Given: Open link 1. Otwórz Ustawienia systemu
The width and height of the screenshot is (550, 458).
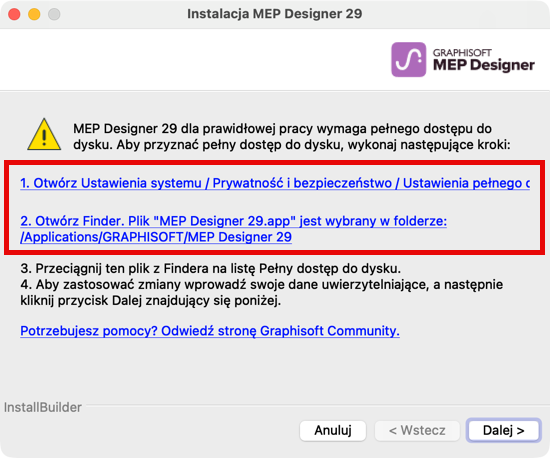Looking at the screenshot, I should (x=275, y=183).
